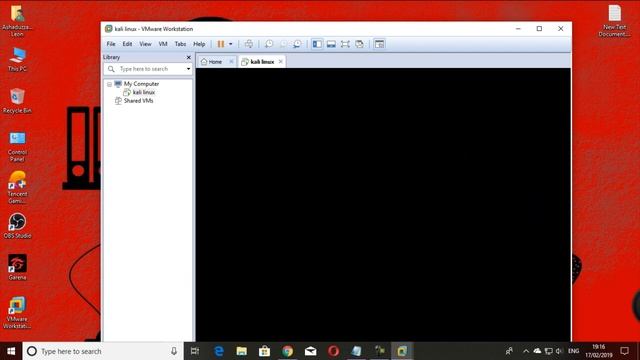
Task: Select the Ashaduzza Leon user folder icon
Action: pyautogui.click(x=17, y=21)
